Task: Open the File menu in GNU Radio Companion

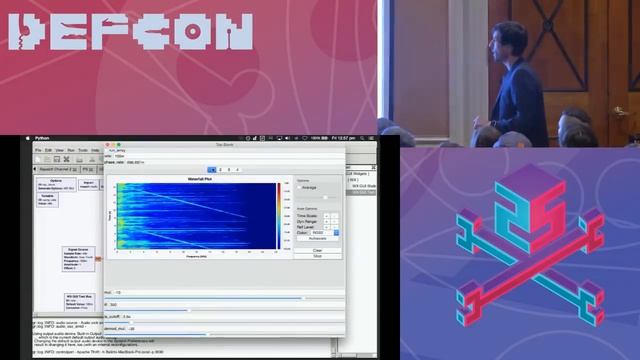Action: click(x=38, y=150)
